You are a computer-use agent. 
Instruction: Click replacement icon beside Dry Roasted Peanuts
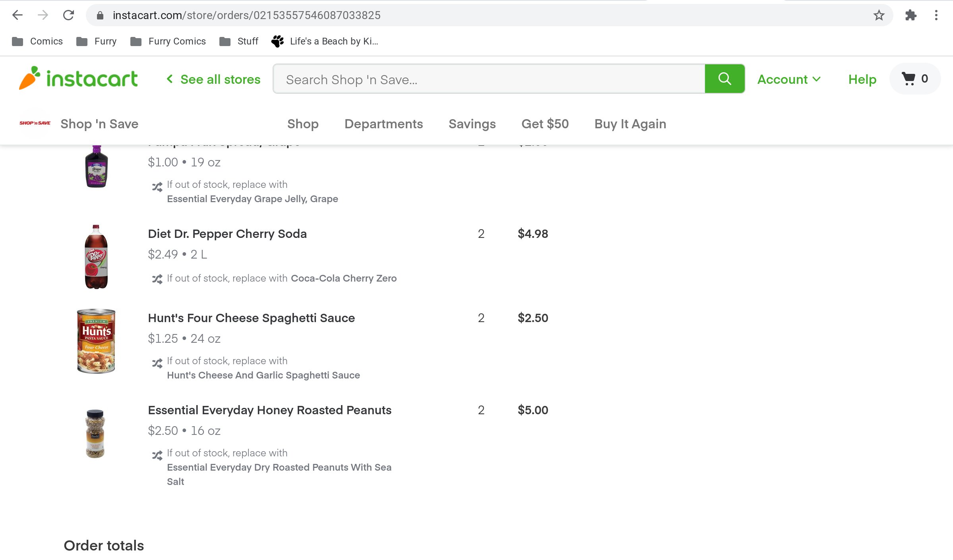coord(157,455)
